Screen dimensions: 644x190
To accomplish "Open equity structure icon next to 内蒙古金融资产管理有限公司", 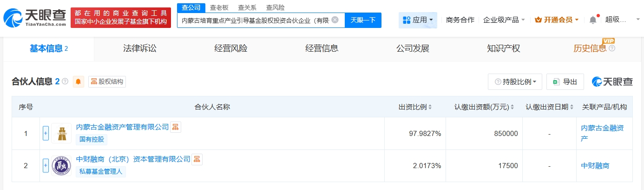I will [175, 127].
